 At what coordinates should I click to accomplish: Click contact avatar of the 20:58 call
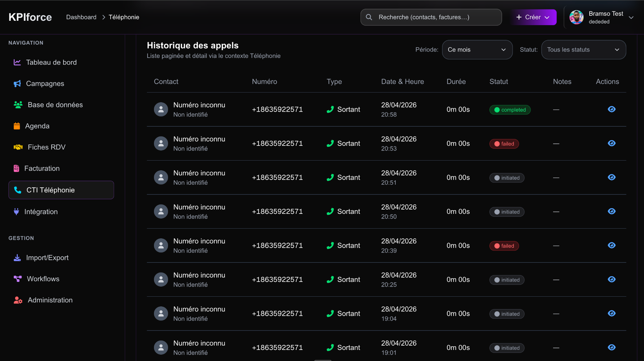[161, 109]
